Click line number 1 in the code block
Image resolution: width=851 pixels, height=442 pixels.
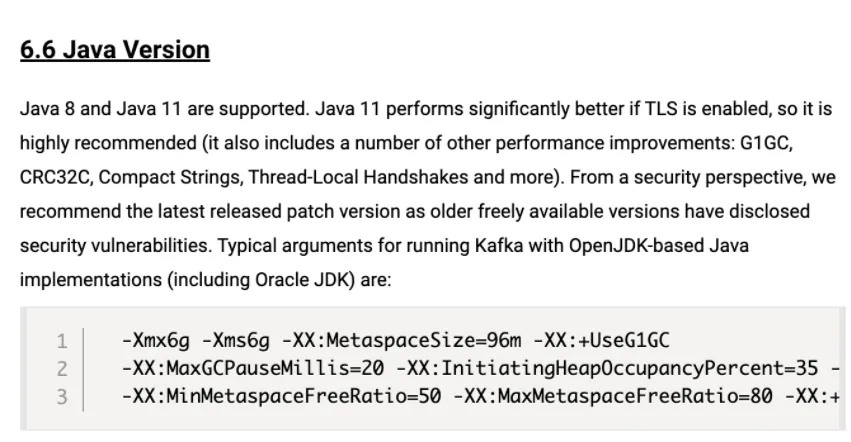[x=63, y=341]
